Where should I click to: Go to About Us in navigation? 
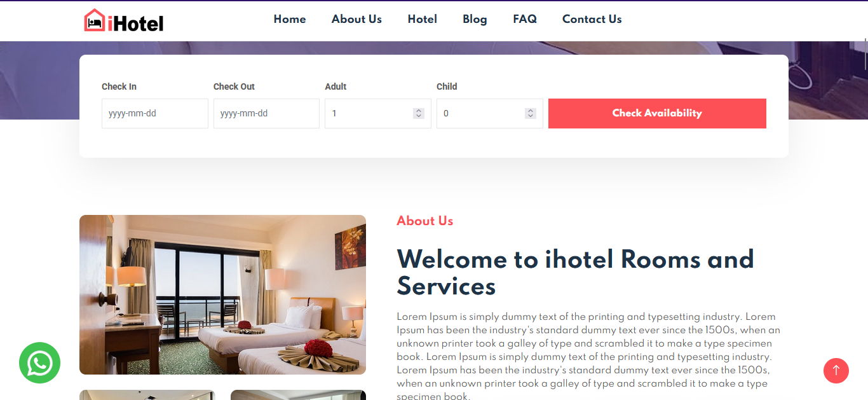[356, 19]
